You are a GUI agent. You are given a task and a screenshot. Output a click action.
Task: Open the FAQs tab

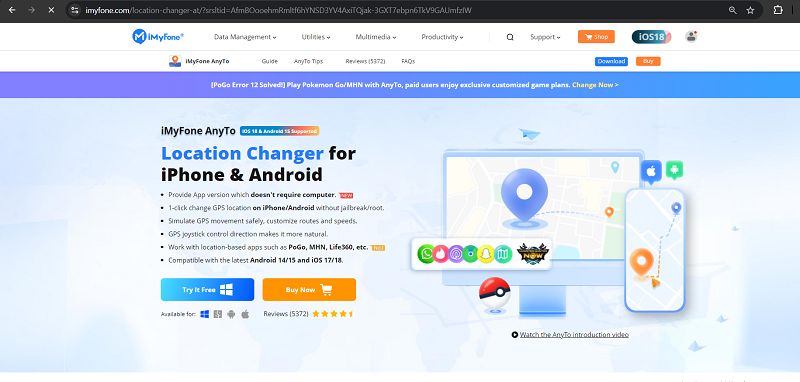point(408,61)
